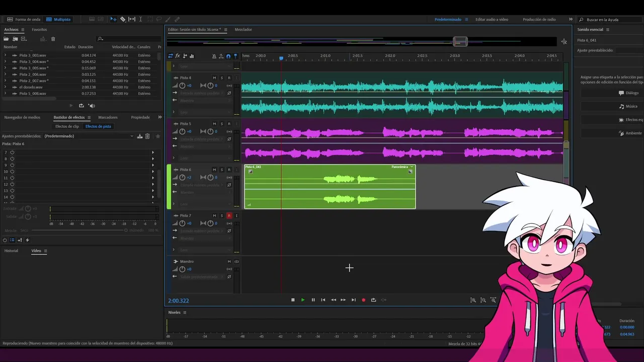
Task: Toggle power for effect slot 10
Action: (x=12, y=171)
